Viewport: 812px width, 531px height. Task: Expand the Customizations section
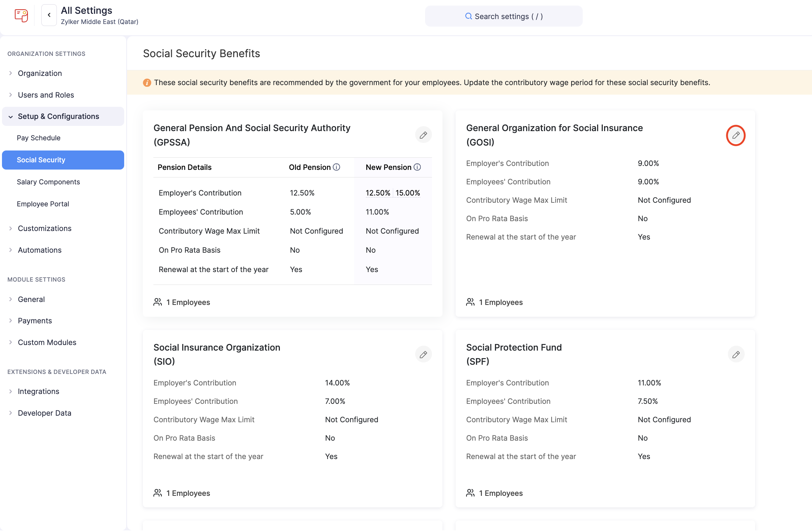(x=44, y=228)
